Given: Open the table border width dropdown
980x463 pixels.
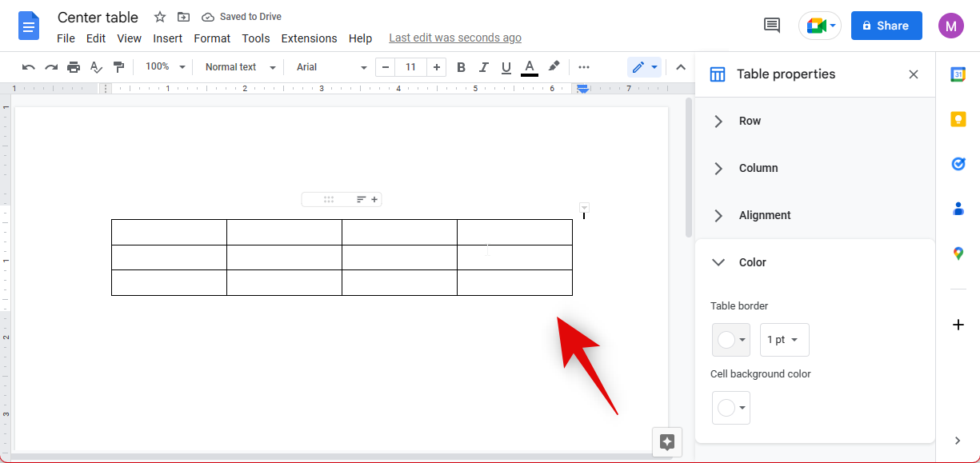Looking at the screenshot, I should (x=784, y=340).
